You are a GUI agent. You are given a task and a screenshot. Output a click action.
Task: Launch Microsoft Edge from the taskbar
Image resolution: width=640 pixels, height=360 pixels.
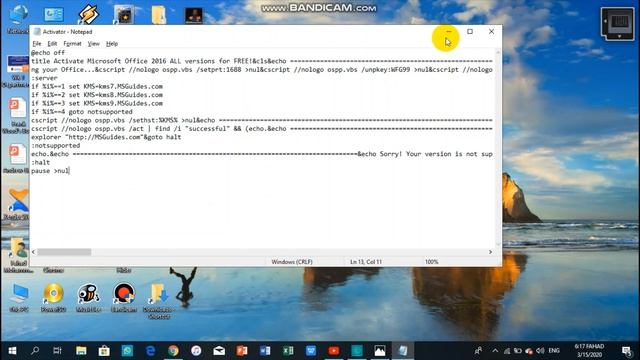click(x=150, y=351)
